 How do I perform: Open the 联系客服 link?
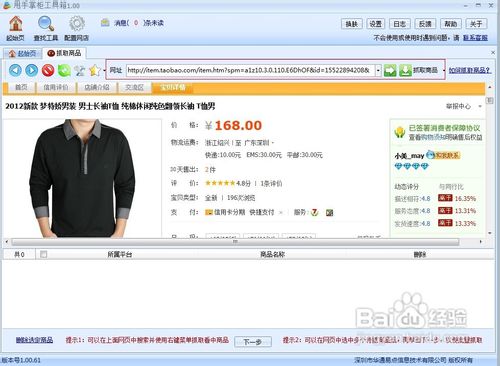pos(475,38)
